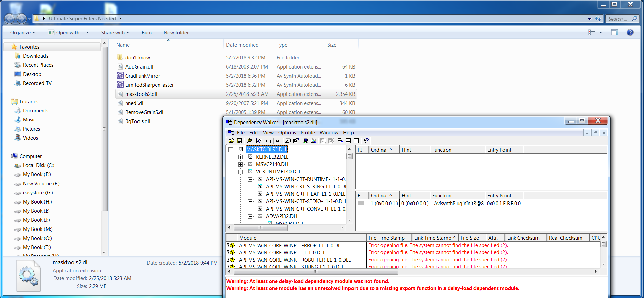Click the change view icon in Explorer toolbar
The height and width of the screenshot is (298, 644).
592,32
